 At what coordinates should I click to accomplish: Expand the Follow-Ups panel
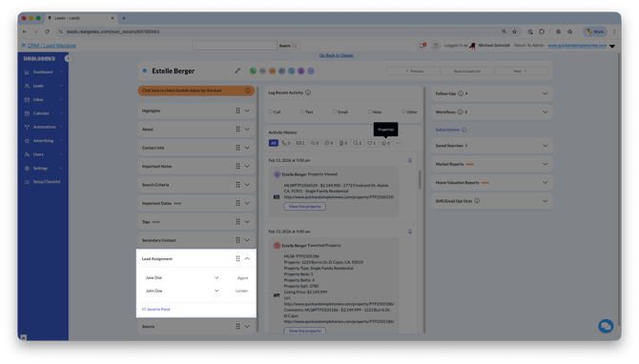click(x=545, y=93)
